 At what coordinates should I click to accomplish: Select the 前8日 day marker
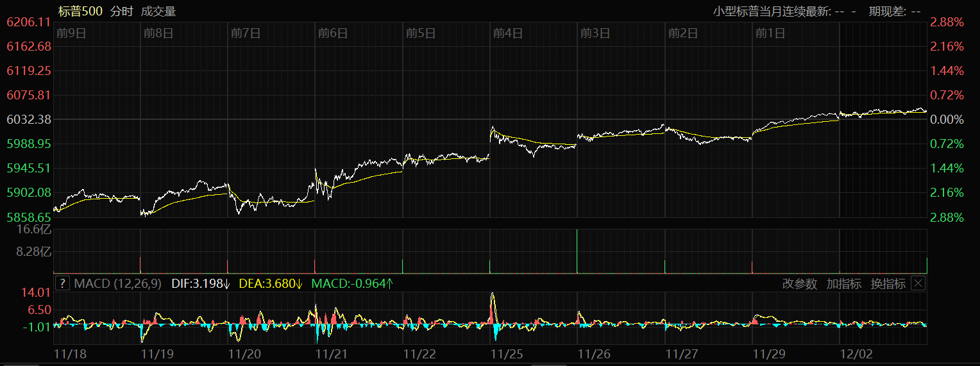coord(158,33)
